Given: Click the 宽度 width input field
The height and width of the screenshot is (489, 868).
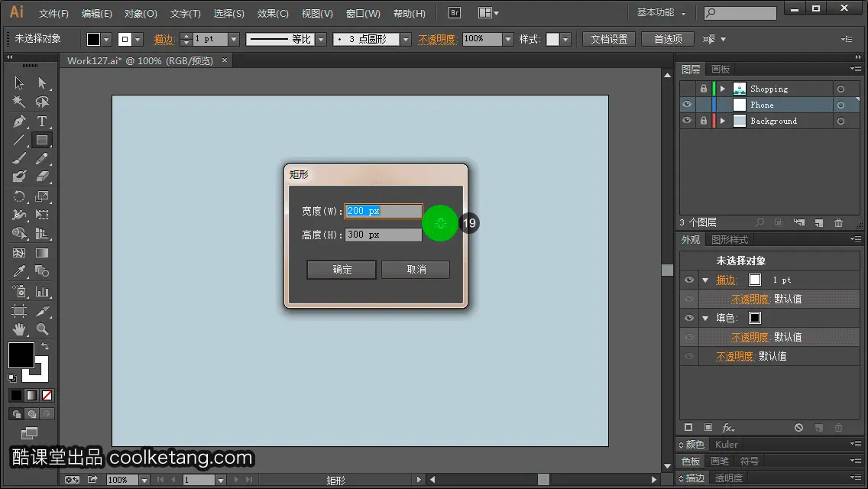Looking at the screenshot, I should pos(383,211).
